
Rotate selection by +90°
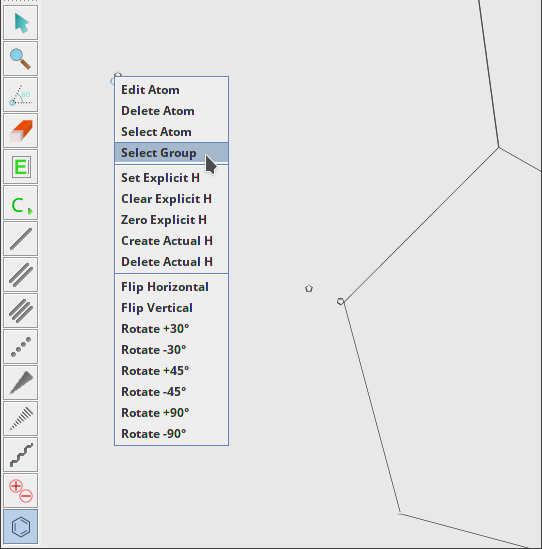172,413
